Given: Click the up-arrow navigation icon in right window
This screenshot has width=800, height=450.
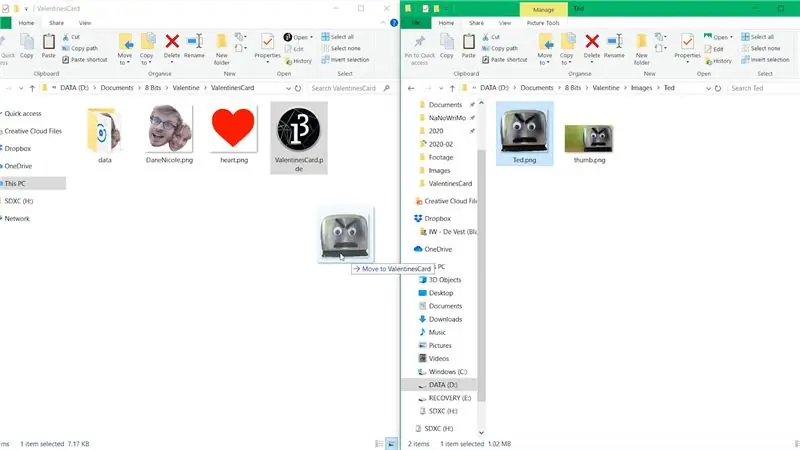Looking at the screenshot, I should click(x=452, y=88).
